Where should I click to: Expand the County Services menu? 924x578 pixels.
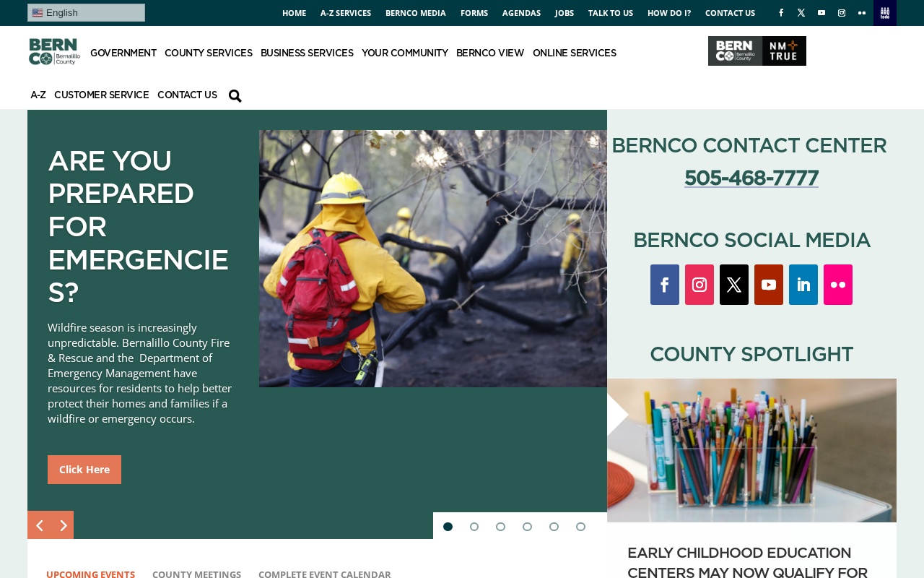point(209,53)
